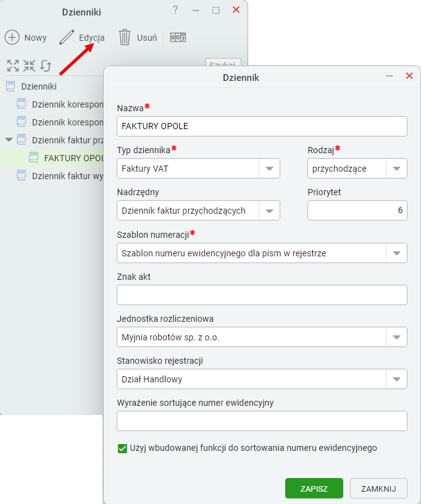Open the Stanowisko rejestracji dropdown

[396, 379]
